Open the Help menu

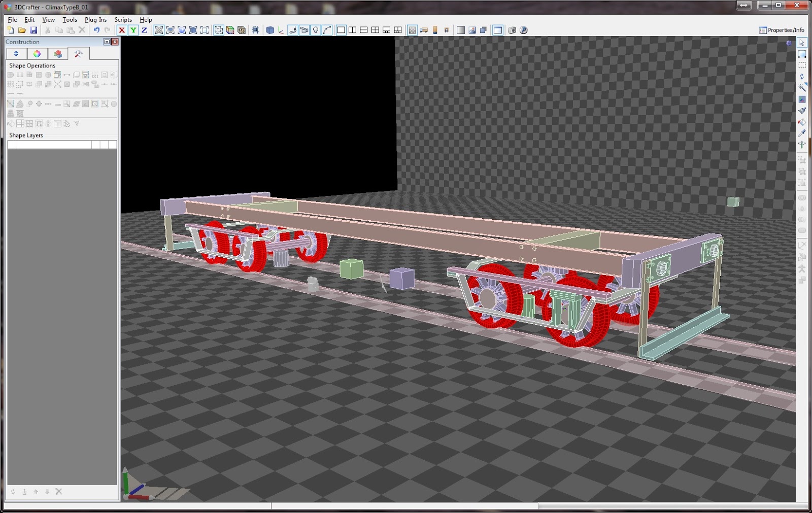(146, 20)
